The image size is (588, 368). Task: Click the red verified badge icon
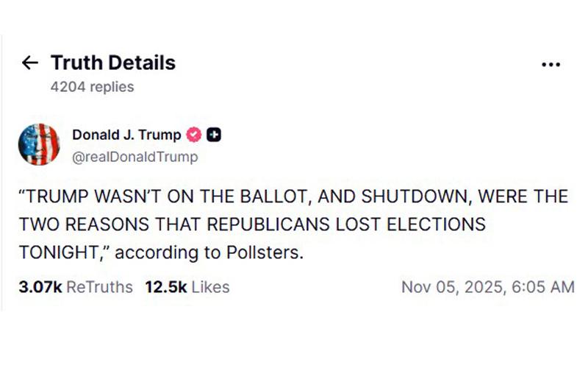[x=194, y=135]
